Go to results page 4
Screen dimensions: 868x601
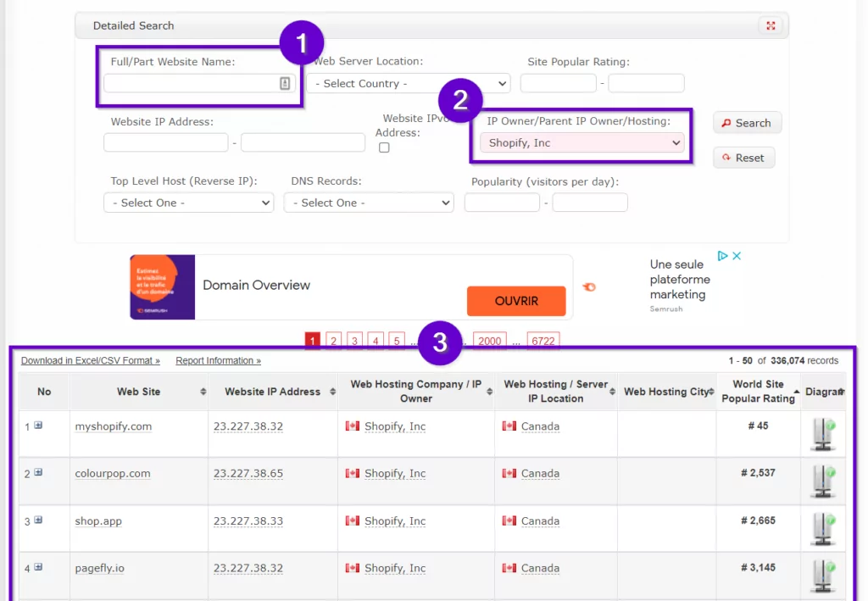376,341
